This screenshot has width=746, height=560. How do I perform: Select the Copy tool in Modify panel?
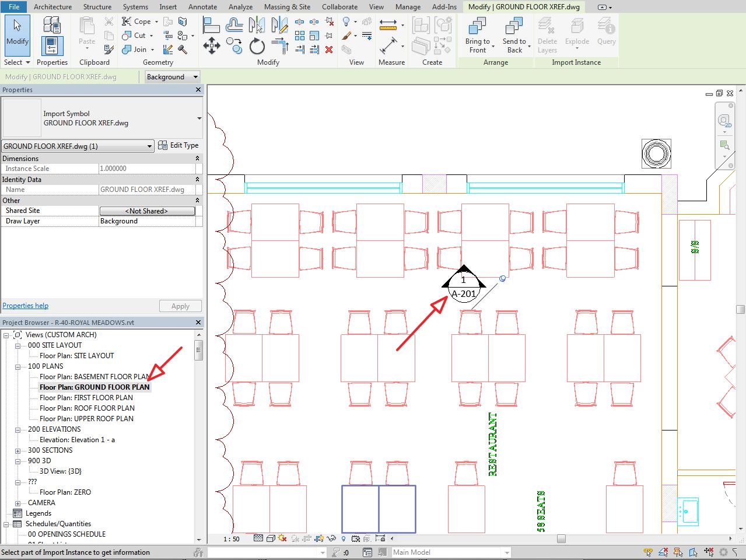[234, 46]
